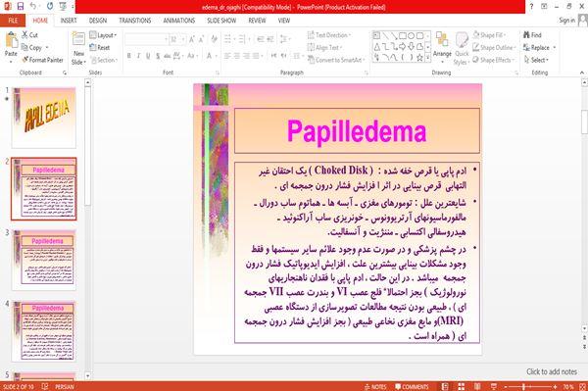Viewport: 588px width, 391px height.
Task: Open the font name combo box
Action: [x=146, y=39]
